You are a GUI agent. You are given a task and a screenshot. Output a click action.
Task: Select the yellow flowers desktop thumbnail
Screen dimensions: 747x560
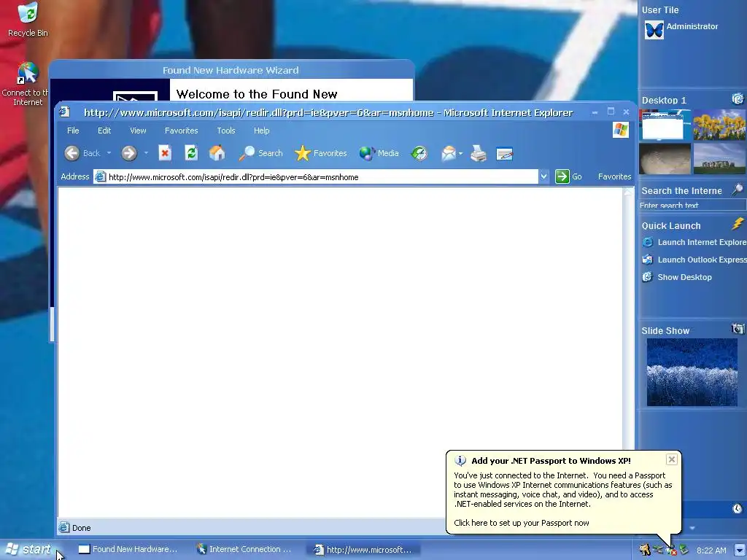(719, 125)
